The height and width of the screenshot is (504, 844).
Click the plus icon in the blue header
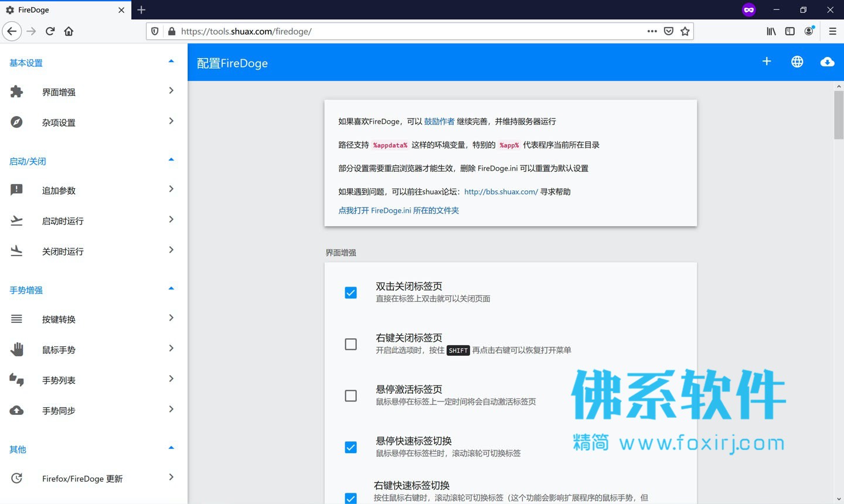[x=767, y=62]
